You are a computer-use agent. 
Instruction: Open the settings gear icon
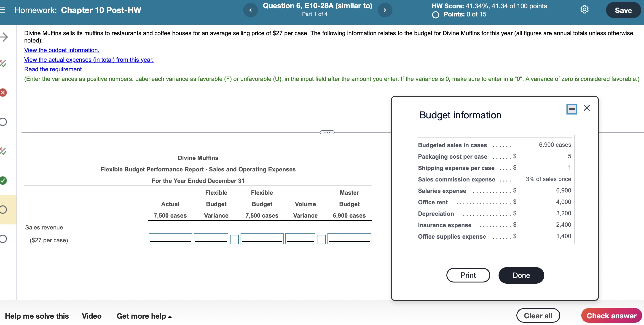click(584, 10)
